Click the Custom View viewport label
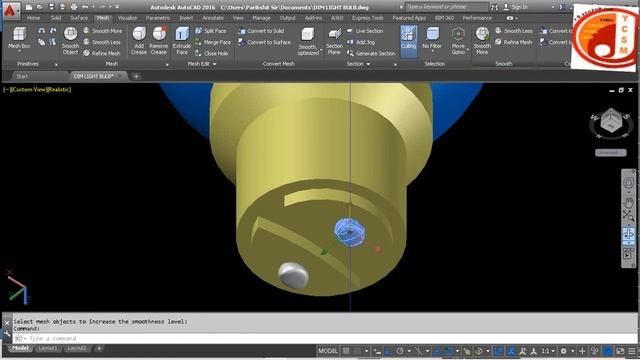The width and height of the screenshot is (640, 360). coord(29,89)
